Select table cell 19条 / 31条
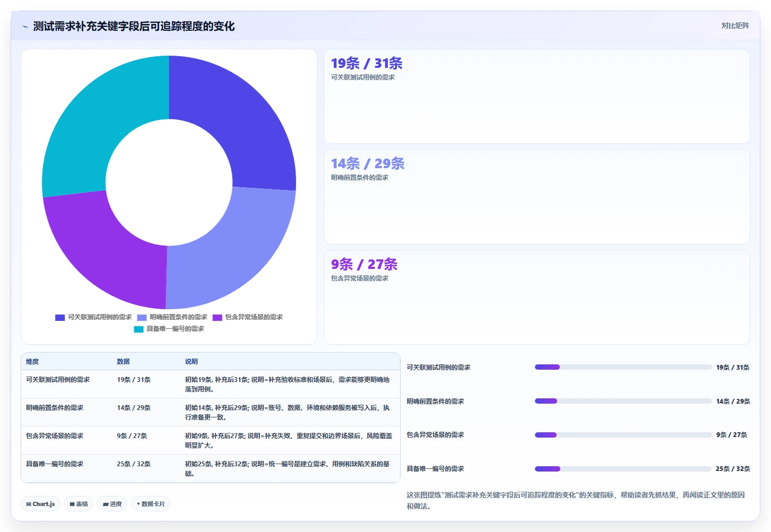 point(134,380)
